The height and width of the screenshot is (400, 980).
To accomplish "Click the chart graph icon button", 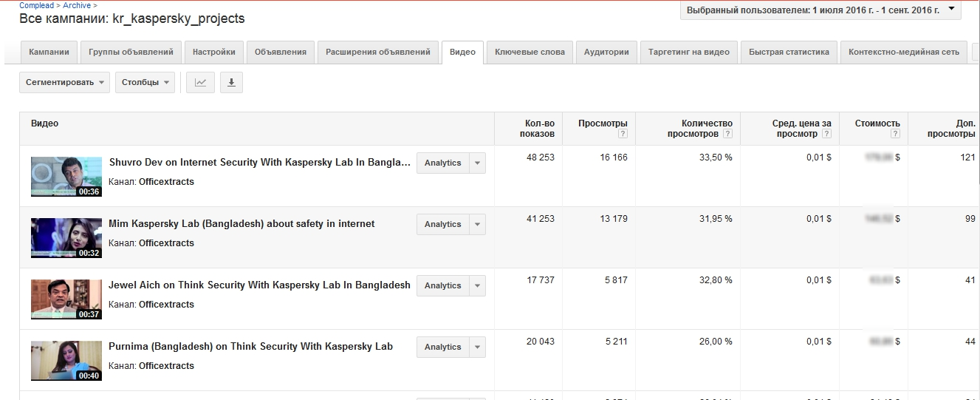I will pyautogui.click(x=200, y=83).
